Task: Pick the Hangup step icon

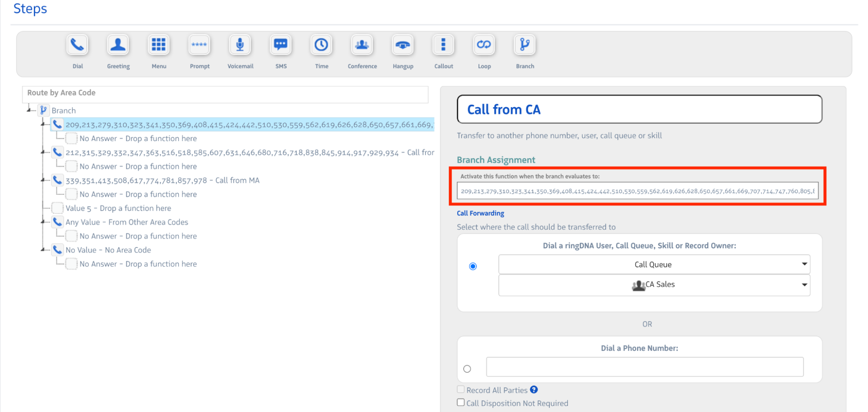Action: (x=403, y=45)
